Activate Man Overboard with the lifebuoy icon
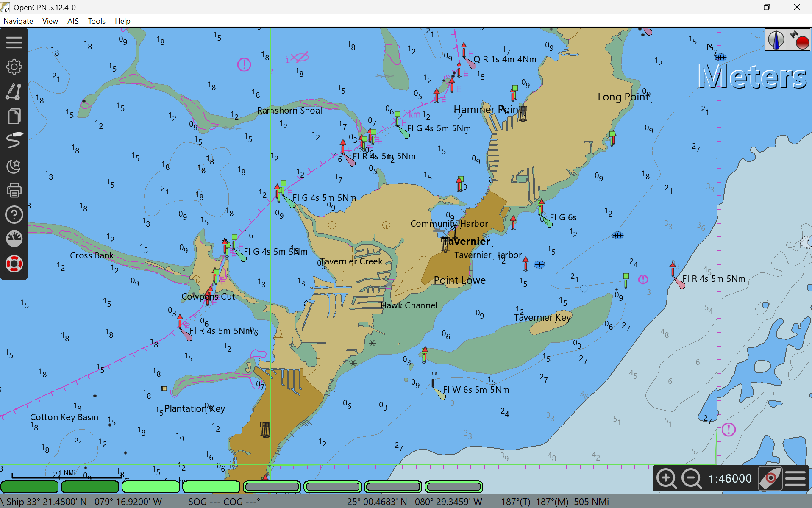Viewport: 812px width, 508px height. 14,264
